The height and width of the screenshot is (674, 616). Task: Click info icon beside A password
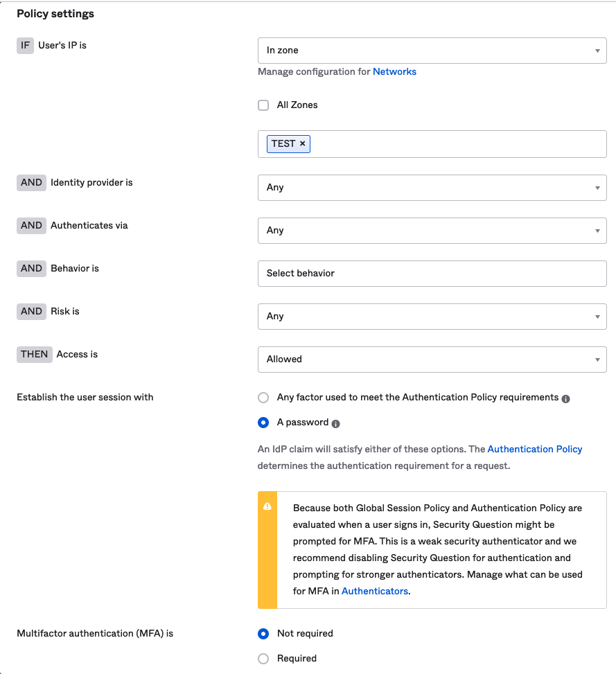tap(336, 423)
